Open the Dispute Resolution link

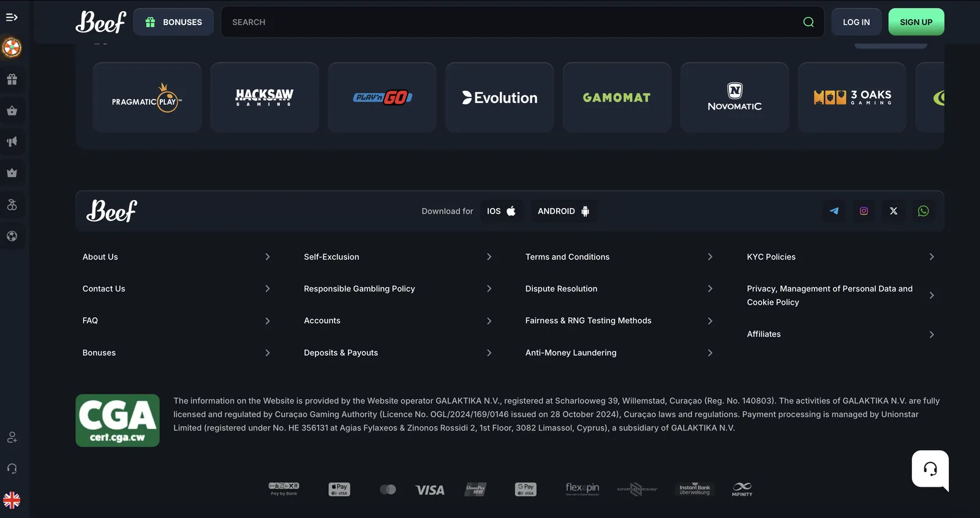[561, 289]
